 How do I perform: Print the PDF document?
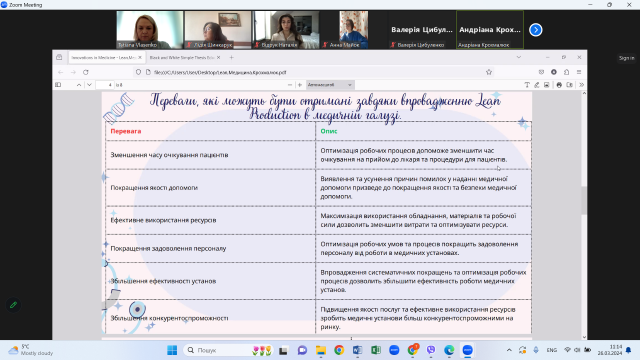click(x=559, y=85)
